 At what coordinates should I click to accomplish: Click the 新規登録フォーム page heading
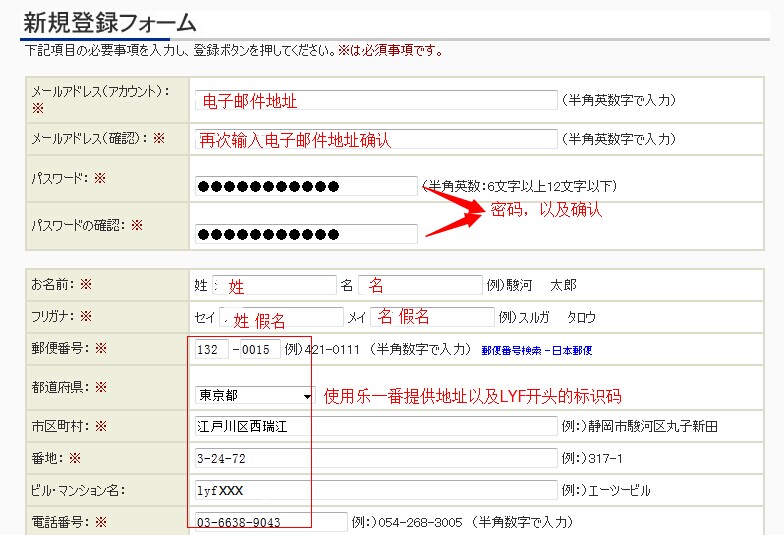coord(109,23)
